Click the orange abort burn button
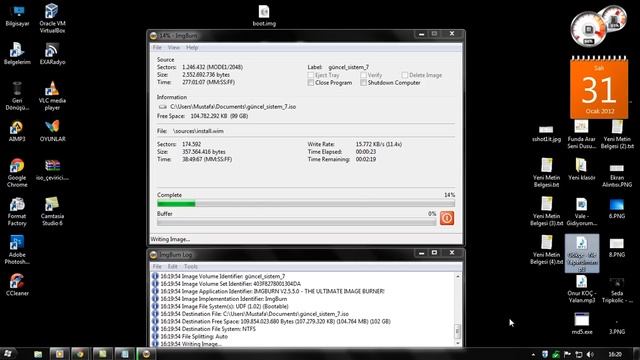This screenshot has height=360, width=640. coord(447,218)
